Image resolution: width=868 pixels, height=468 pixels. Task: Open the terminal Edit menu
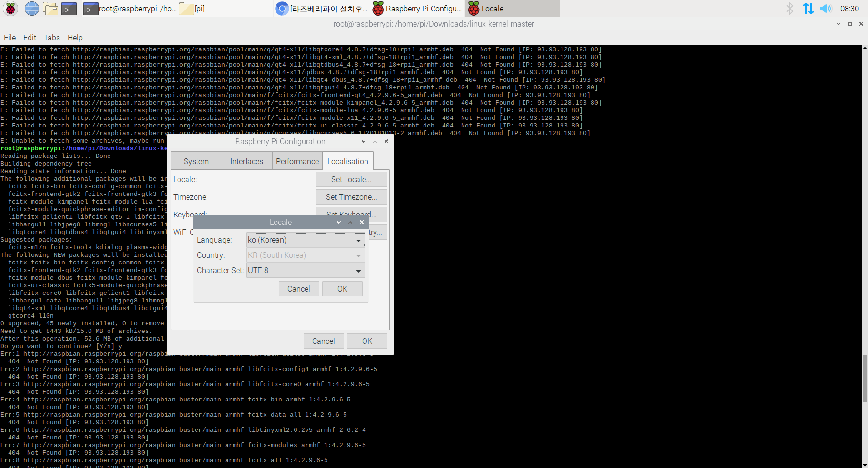30,38
